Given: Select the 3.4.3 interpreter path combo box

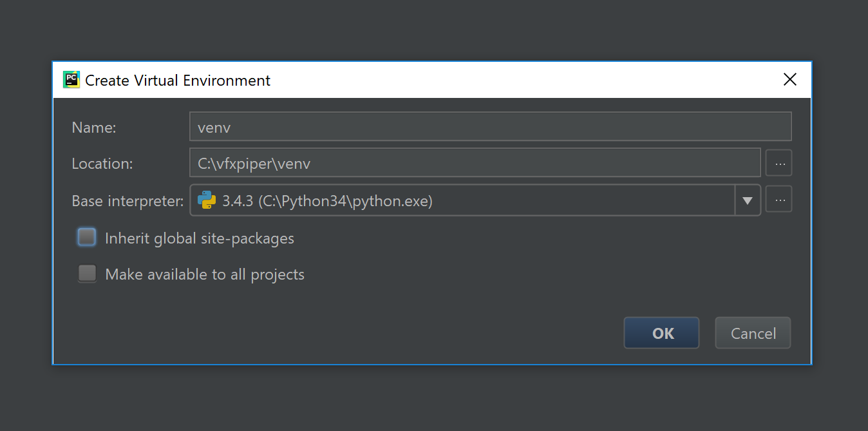Looking at the screenshot, I should 464,200.
